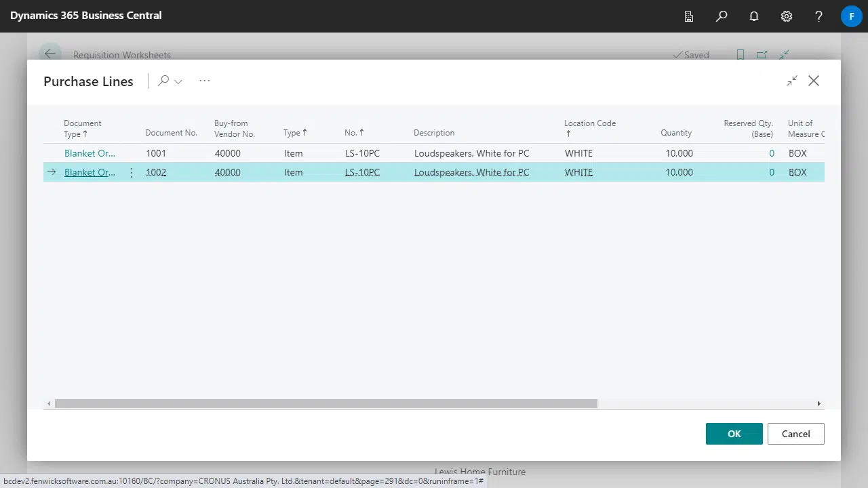Screen dimensions: 868x488
Task: Open Blanket Order link for document 1002
Action: pyautogui.click(x=90, y=172)
